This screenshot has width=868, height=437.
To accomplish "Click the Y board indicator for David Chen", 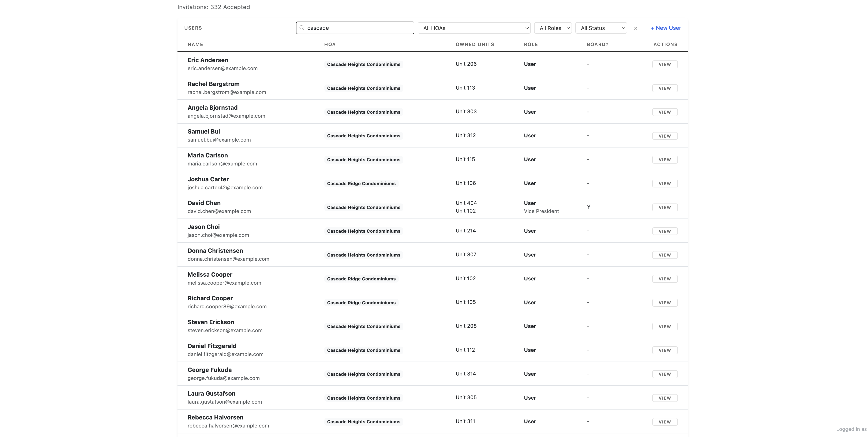I will click(x=589, y=207).
